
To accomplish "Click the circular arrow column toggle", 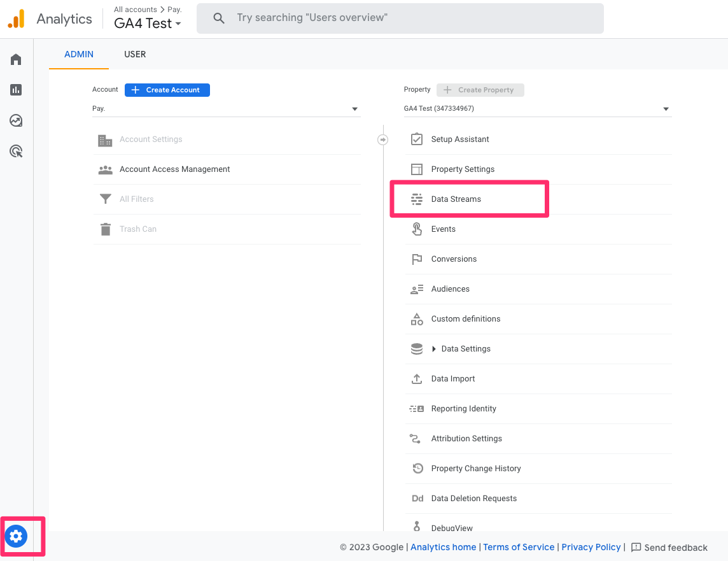I will point(382,139).
